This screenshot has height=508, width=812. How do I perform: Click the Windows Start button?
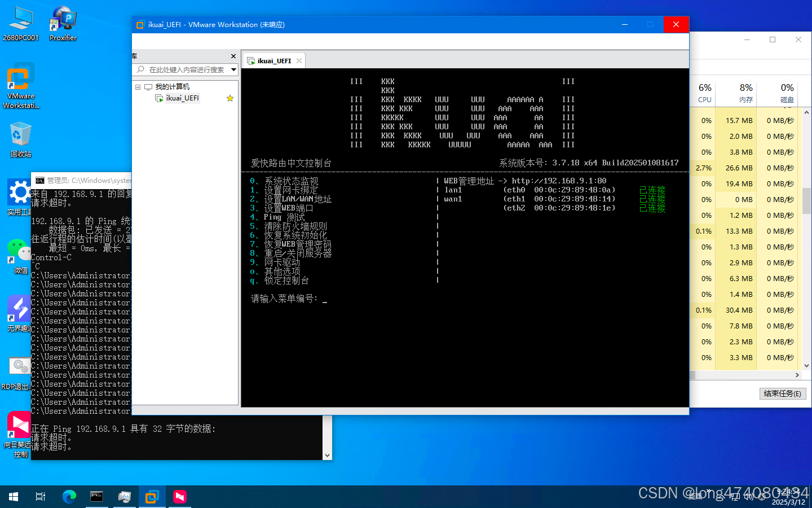click(14, 497)
